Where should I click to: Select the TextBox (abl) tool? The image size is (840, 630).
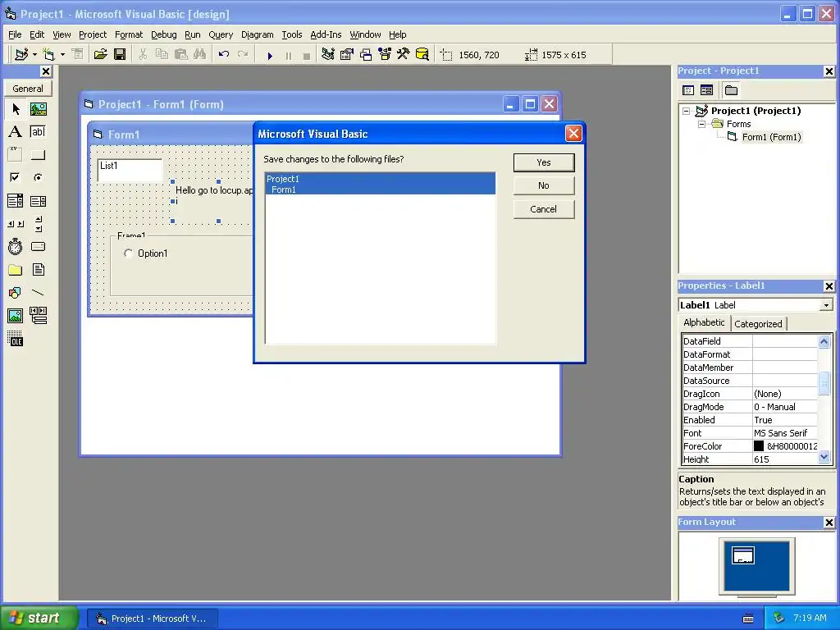(38, 132)
